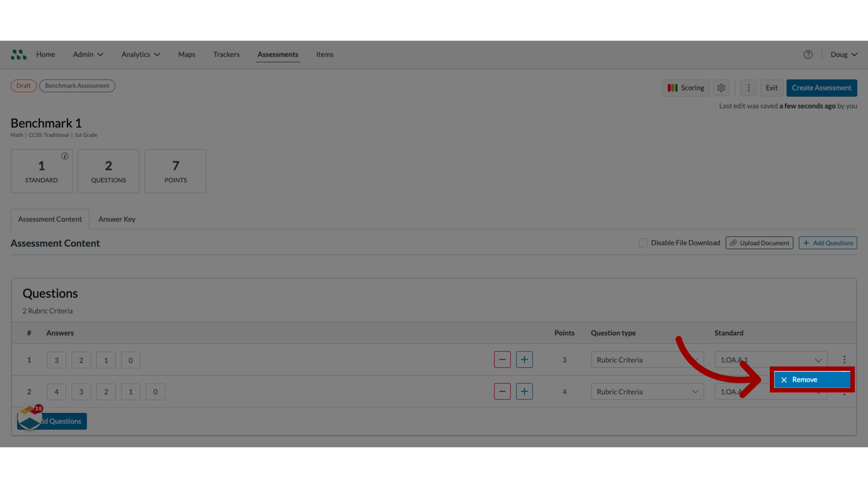Switch to the Answer Key tab
This screenshot has height=488, width=868.
click(117, 219)
